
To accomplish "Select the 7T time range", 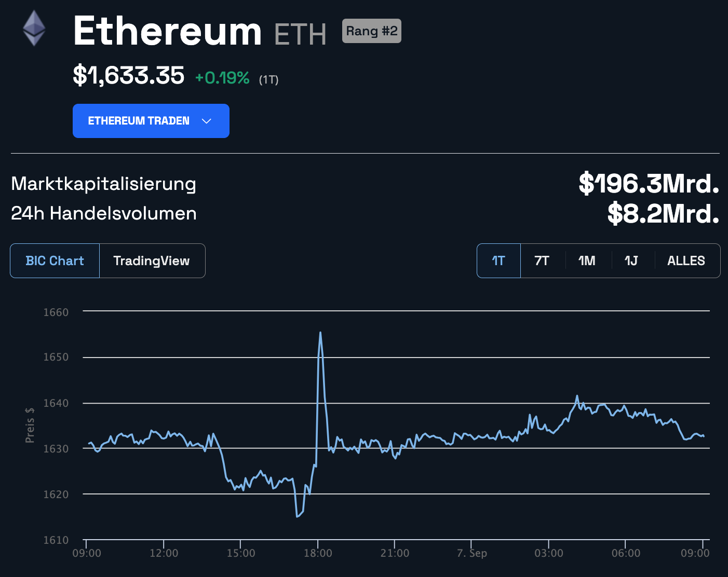I will click(x=542, y=261).
